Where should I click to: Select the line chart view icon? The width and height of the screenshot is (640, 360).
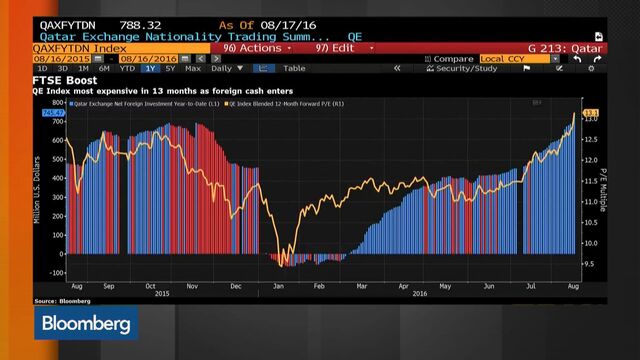[263, 69]
